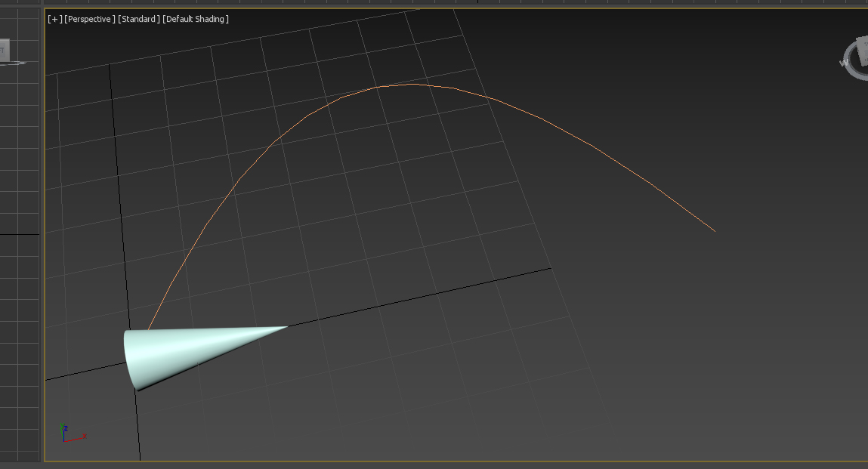Click the W compass label on ViewCube
Screen dimensions: 868x469
(843, 63)
